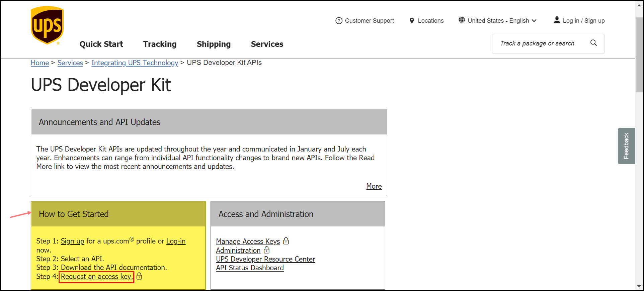Open the Feedback side tab
This screenshot has height=291, width=644.
[626, 146]
